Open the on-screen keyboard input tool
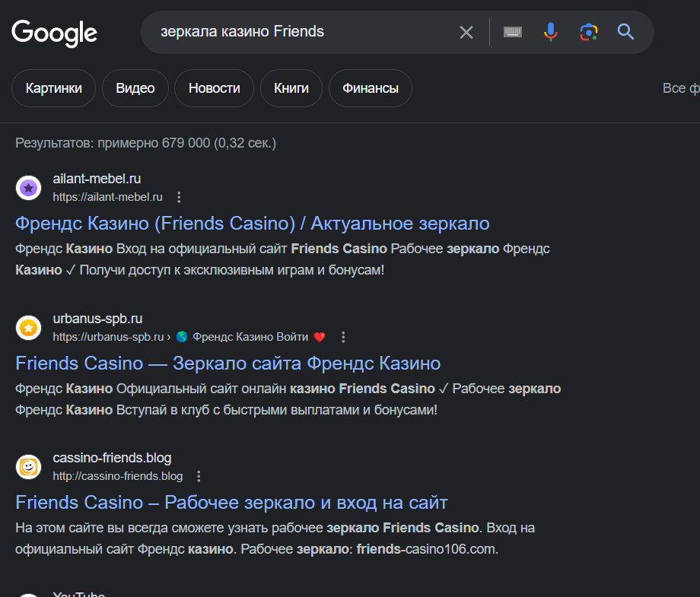 pyautogui.click(x=513, y=32)
